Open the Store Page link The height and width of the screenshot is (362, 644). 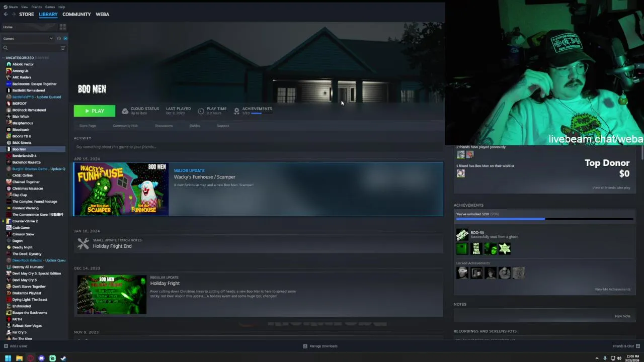point(88,126)
